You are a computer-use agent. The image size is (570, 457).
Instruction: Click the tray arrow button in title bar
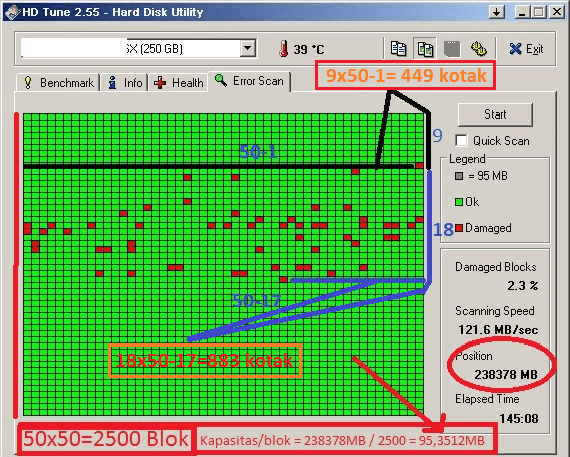click(x=497, y=12)
